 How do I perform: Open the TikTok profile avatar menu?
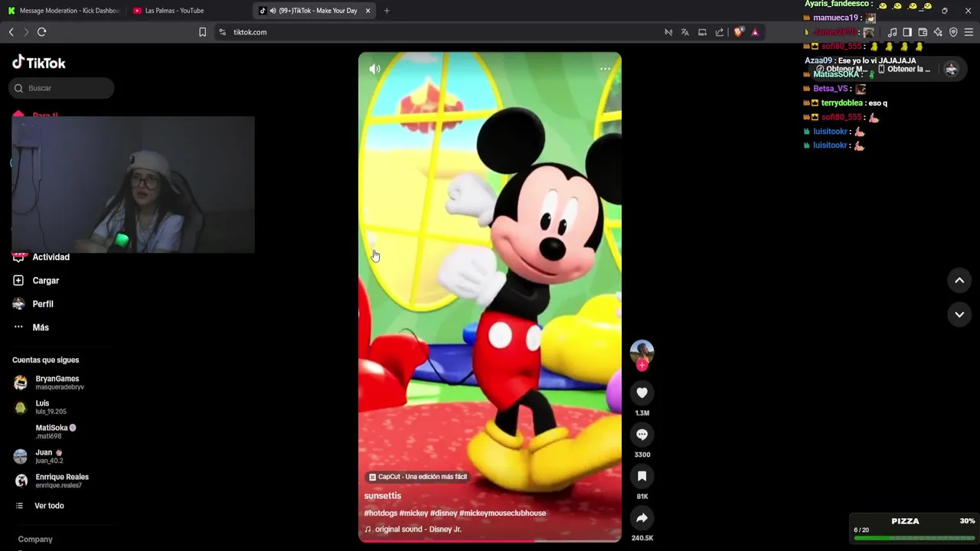tap(952, 69)
